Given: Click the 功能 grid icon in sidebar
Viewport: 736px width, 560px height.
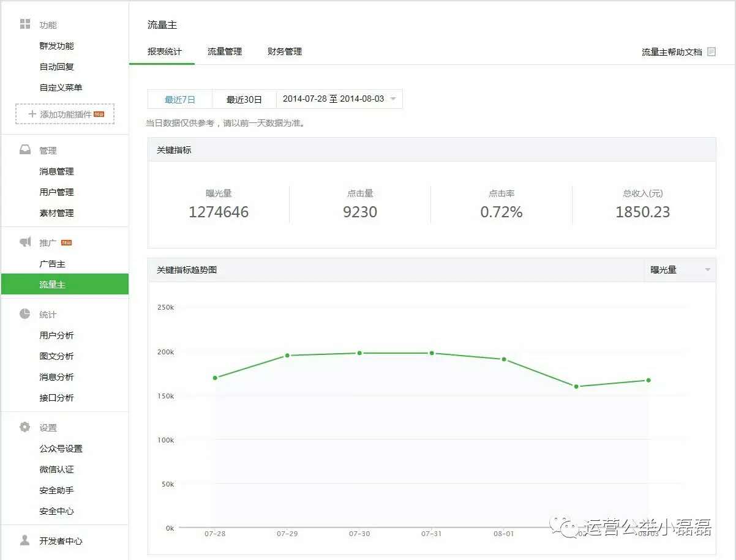Looking at the screenshot, I should click(25, 24).
